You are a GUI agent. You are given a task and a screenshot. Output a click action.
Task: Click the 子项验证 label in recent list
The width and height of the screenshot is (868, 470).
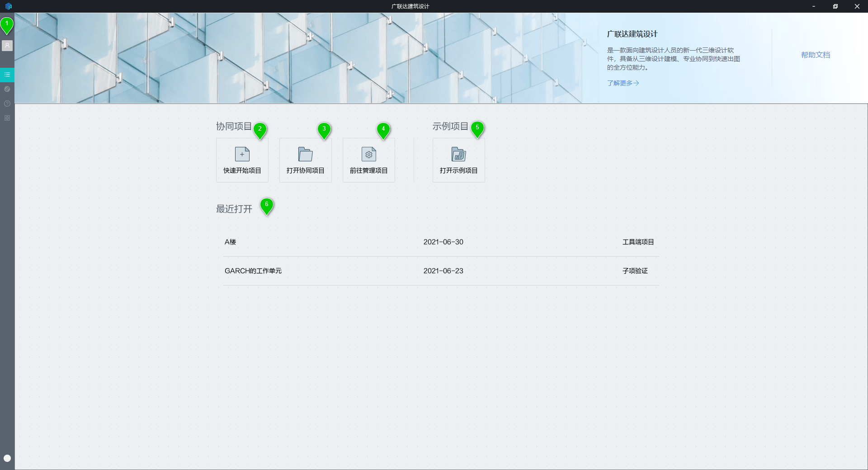click(x=635, y=271)
